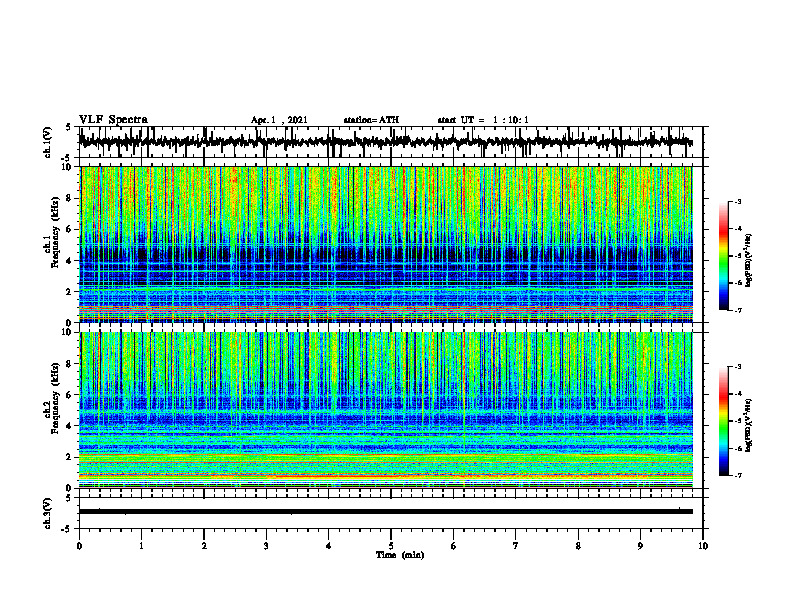Select the ch.2 color bar log(PSD) label
Screen dimensions: 792x612
pos(749,425)
